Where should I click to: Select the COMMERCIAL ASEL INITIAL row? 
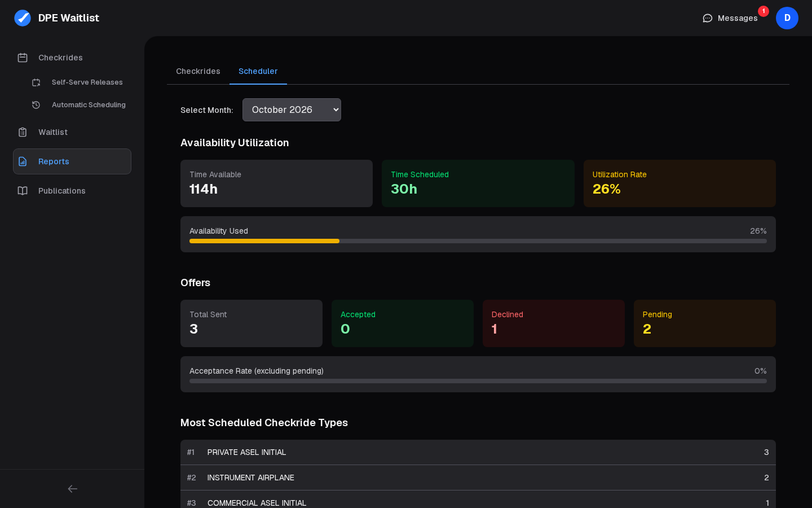coord(478,500)
